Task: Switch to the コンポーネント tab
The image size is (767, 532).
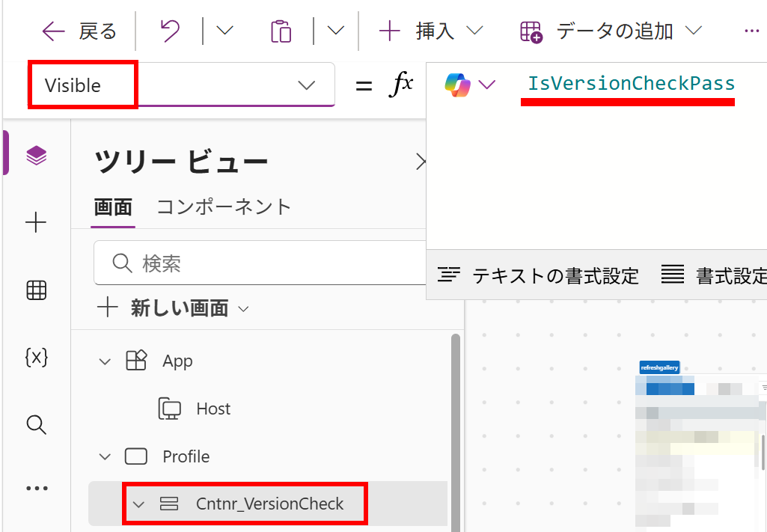Action: click(224, 207)
